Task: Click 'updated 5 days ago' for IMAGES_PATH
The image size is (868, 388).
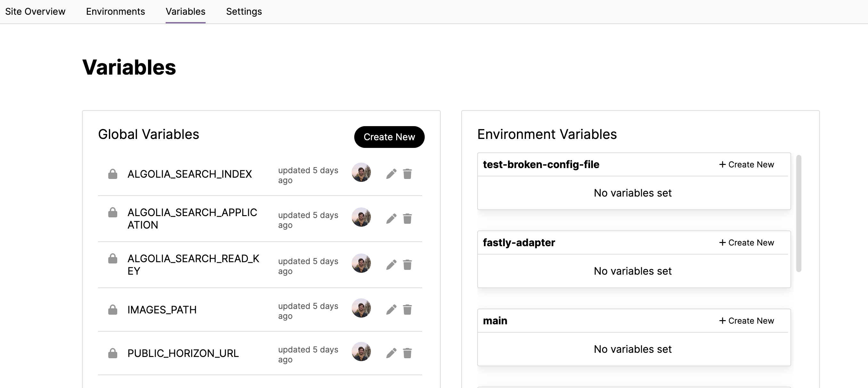Action: pyautogui.click(x=308, y=311)
